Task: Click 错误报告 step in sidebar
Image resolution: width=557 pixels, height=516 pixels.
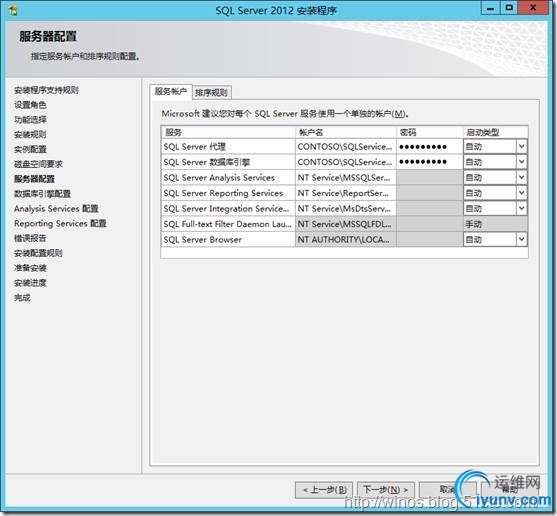Action: (x=30, y=238)
